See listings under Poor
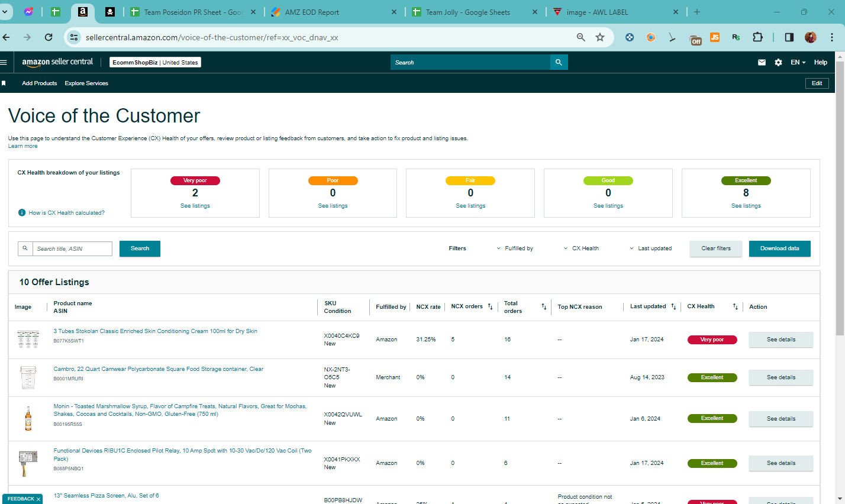 tap(333, 206)
